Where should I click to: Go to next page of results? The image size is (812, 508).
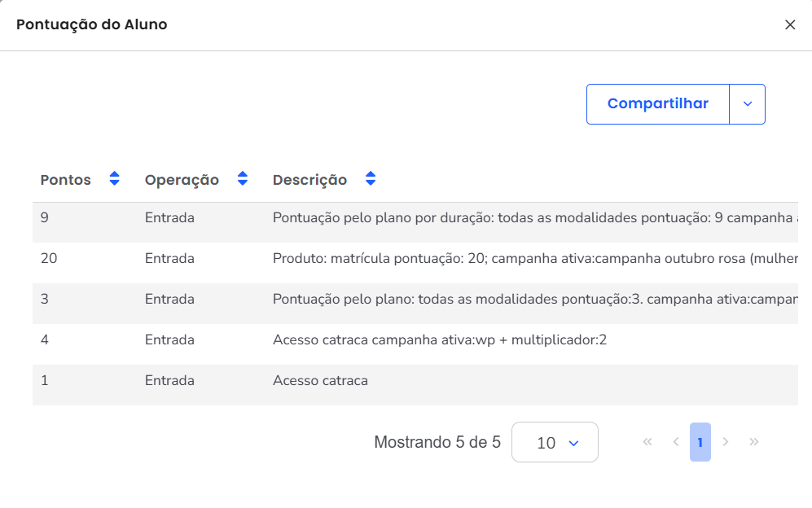pyautogui.click(x=726, y=442)
